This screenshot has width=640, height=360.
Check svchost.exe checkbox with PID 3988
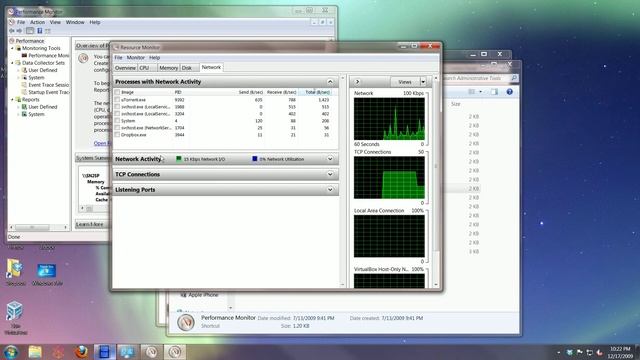(x=117, y=107)
